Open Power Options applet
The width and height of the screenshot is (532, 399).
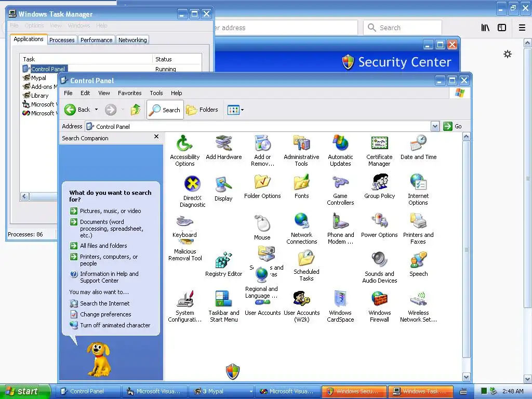379,225
